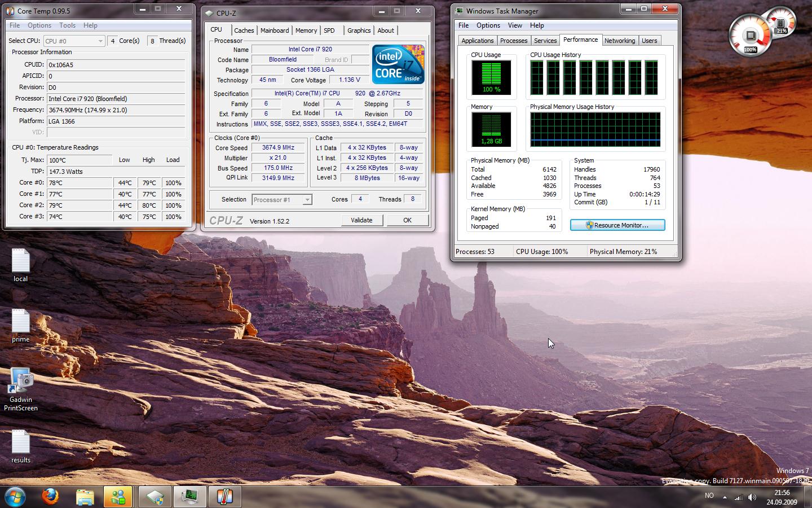Viewport: 812px width, 508px height.
Task: Click the CPUID 0x106A5 field
Action: coord(116,65)
